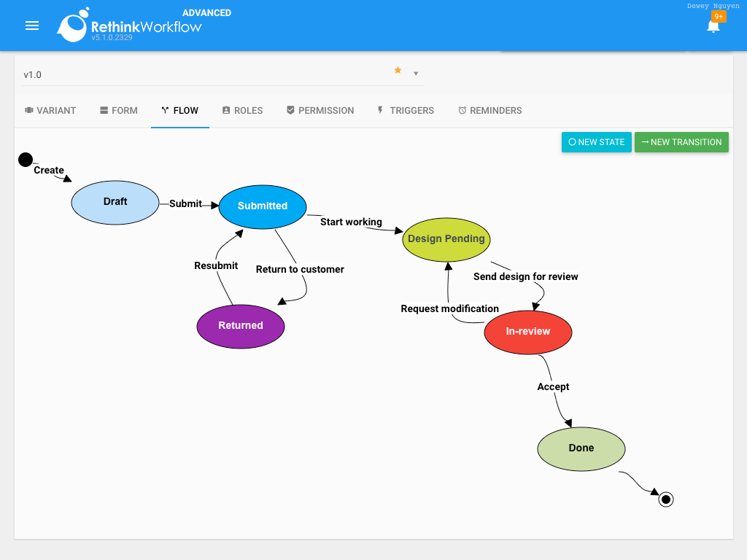Click the FORM tab icon
747x560 pixels.
click(104, 110)
